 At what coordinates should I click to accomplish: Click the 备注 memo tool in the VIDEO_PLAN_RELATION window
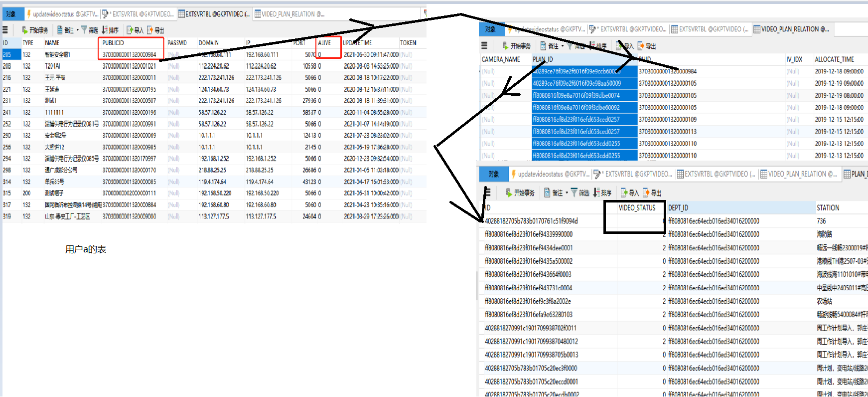[x=550, y=46]
